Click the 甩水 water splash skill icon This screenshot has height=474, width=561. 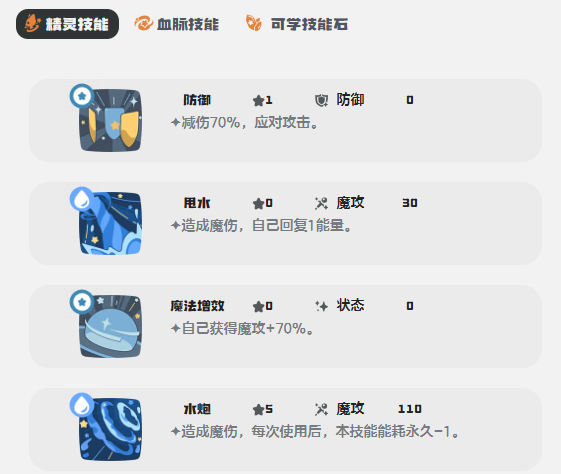click(x=111, y=224)
